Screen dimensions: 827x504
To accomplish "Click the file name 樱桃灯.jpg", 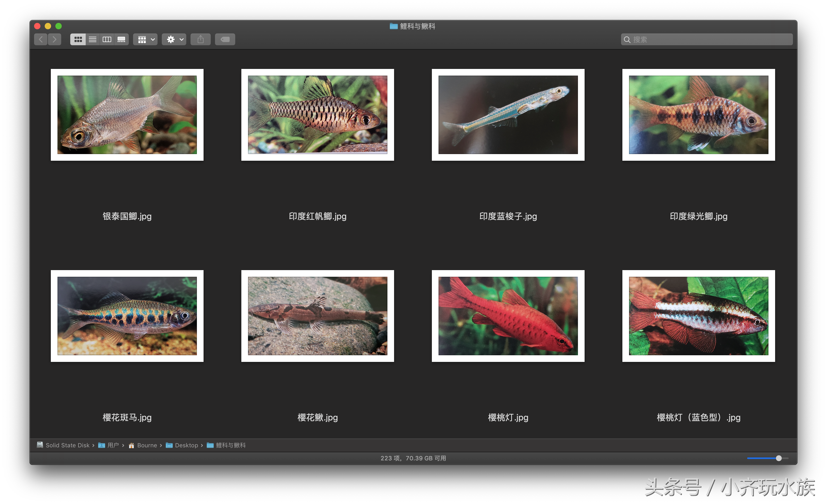I will pos(508,418).
